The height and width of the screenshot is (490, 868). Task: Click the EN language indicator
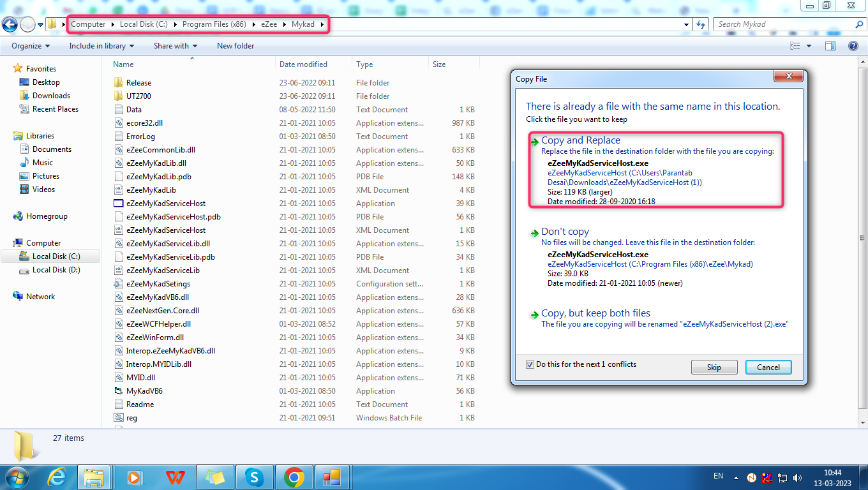[718, 476]
